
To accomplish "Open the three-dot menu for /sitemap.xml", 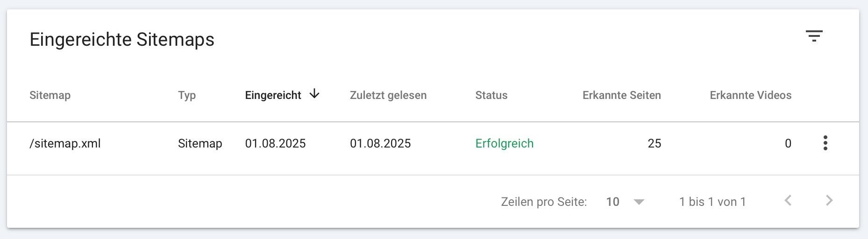I will click(825, 143).
